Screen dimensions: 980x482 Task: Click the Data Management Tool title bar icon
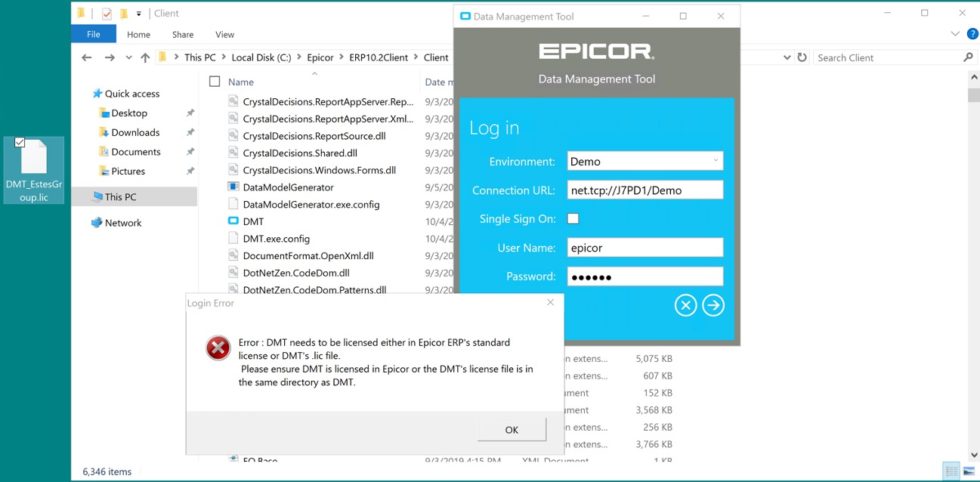click(465, 16)
